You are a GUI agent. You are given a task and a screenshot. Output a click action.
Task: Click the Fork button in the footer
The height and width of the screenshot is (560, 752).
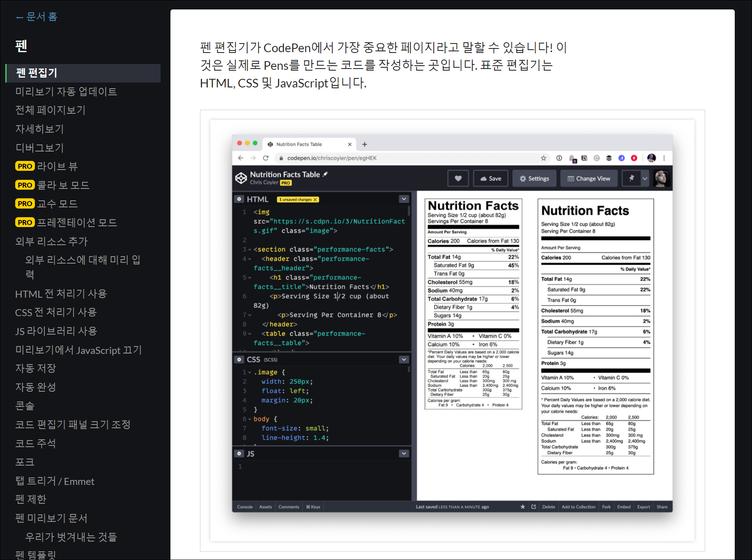[x=607, y=507]
